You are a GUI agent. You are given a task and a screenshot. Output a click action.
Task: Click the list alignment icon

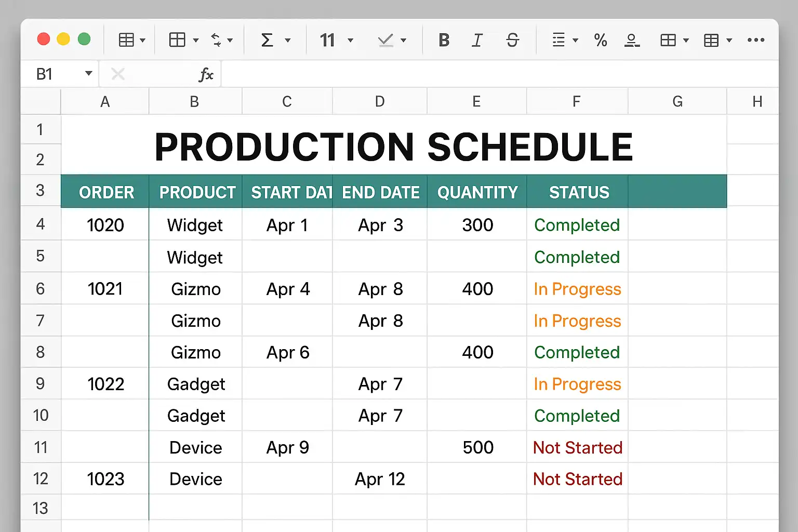tap(558, 40)
